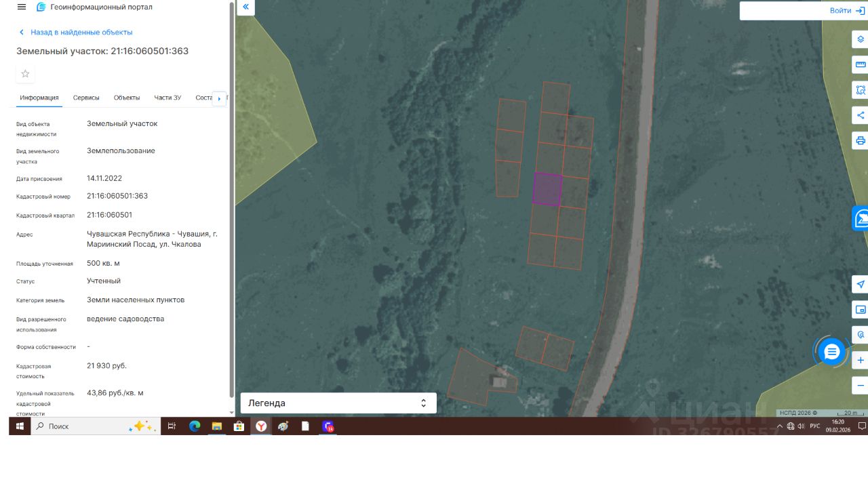Open the map layers panel

pyautogui.click(x=861, y=39)
